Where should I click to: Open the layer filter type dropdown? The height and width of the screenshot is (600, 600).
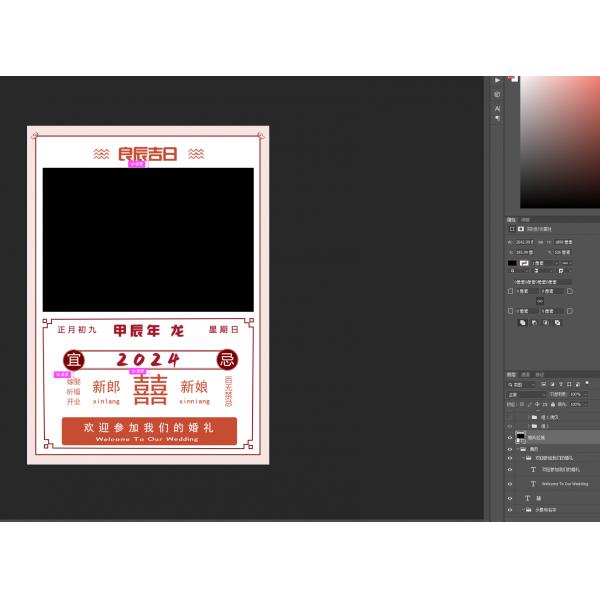(x=522, y=384)
